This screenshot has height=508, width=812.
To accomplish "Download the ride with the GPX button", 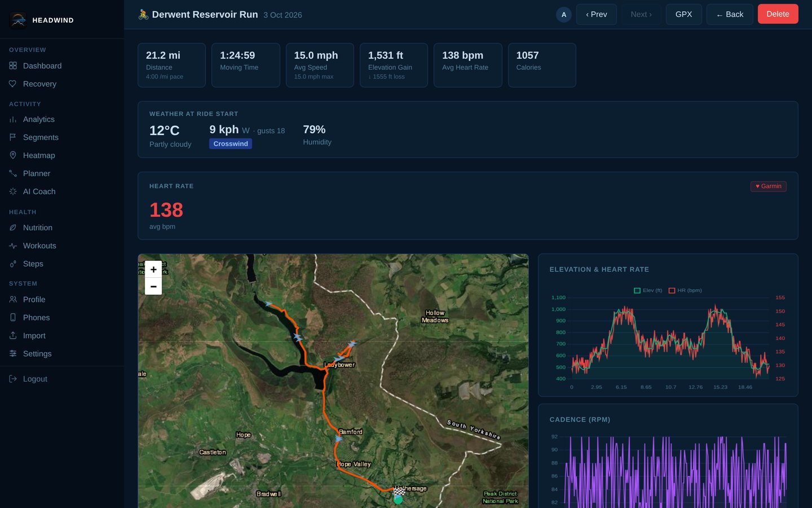I will pyautogui.click(x=683, y=15).
